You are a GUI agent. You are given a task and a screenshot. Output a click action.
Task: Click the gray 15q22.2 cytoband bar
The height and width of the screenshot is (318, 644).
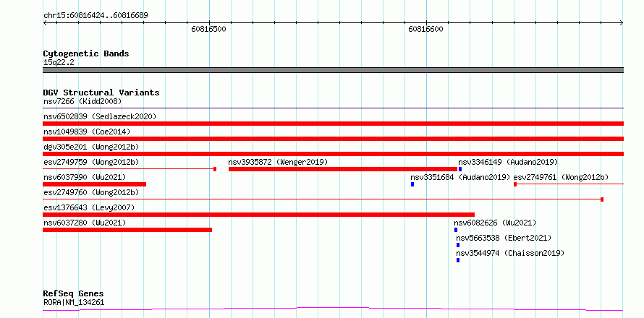pos(333,70)
